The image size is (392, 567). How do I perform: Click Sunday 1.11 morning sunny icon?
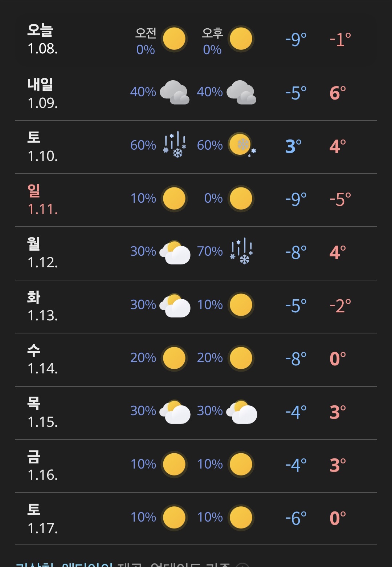tap(175, 198)
